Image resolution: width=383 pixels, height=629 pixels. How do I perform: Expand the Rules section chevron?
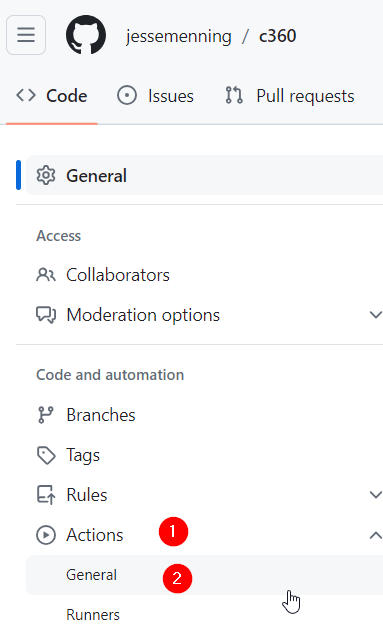coord(375,495)
